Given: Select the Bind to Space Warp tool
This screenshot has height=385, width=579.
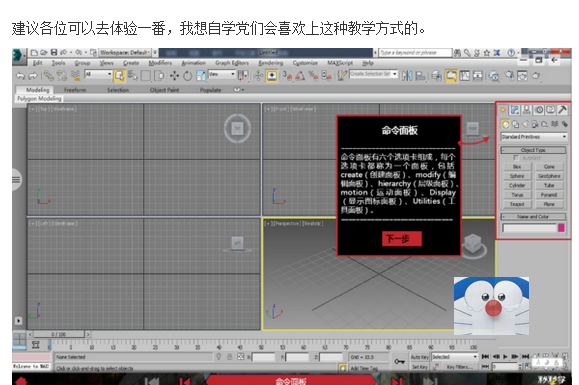Looking at the screenshot, I should pyautogui.click(x=75, y=76).
